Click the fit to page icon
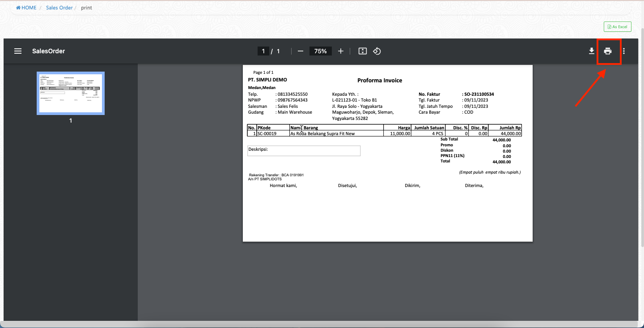 point(363,51)
